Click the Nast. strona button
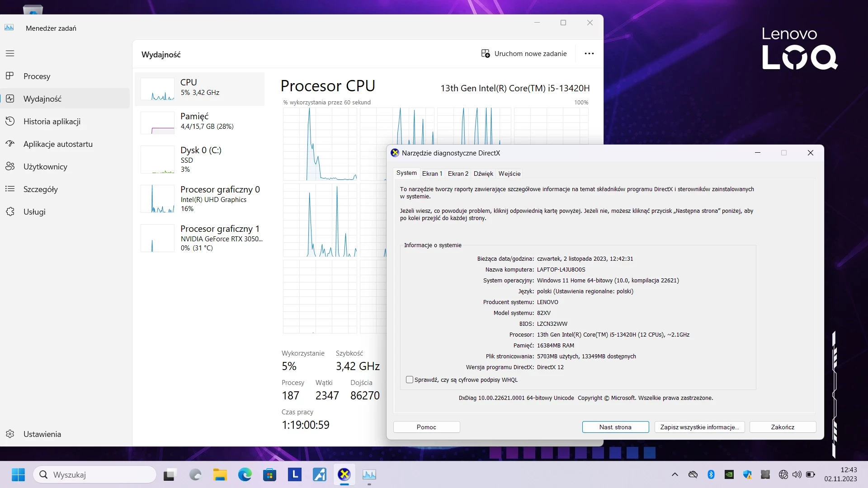 (615, 427)
